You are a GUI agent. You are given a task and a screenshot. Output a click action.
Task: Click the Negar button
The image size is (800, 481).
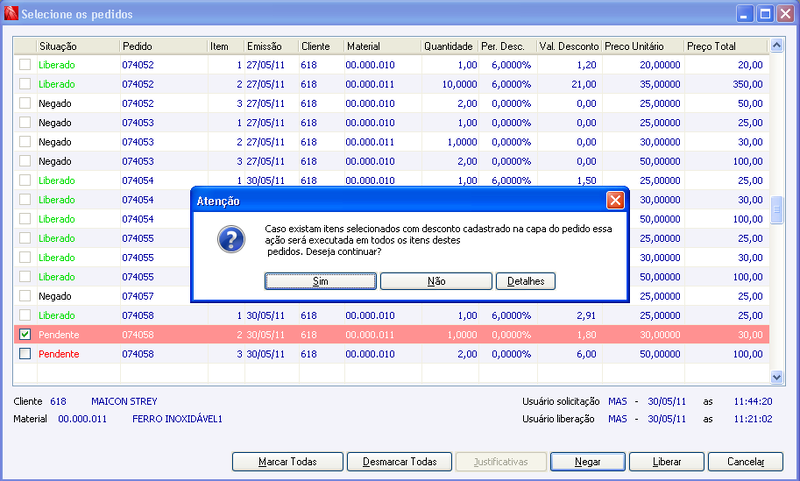pyautogui.click(x=588, y=462)
